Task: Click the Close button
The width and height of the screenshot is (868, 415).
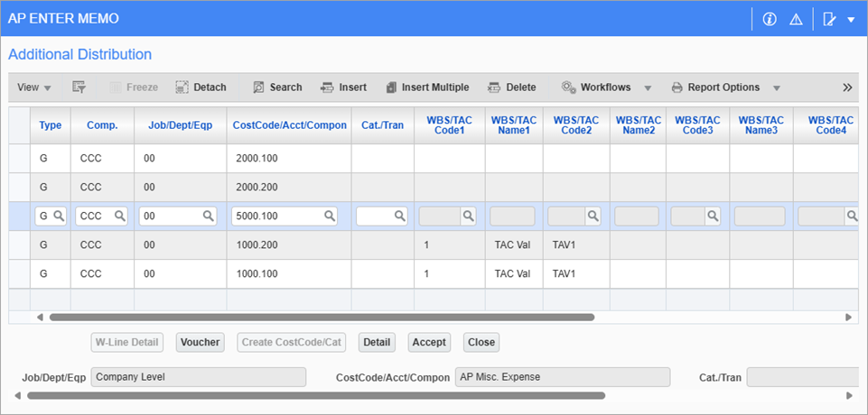Action: pyautogui.click(x=481, y=342)
